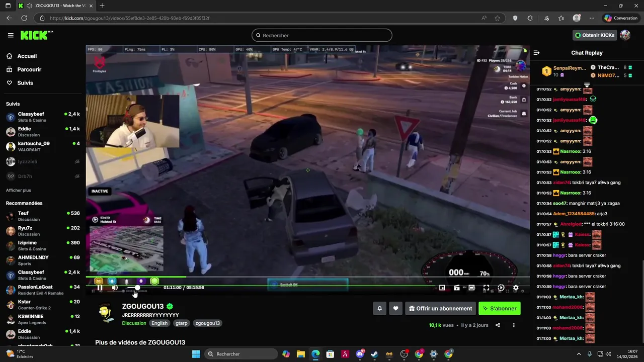Click the ZGOUGOU13 channel name
The height and width of the screenshot is (362, 644).
[143, 306]
